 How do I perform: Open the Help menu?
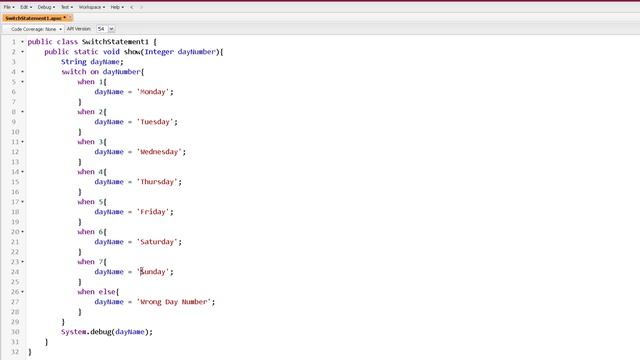117,7
